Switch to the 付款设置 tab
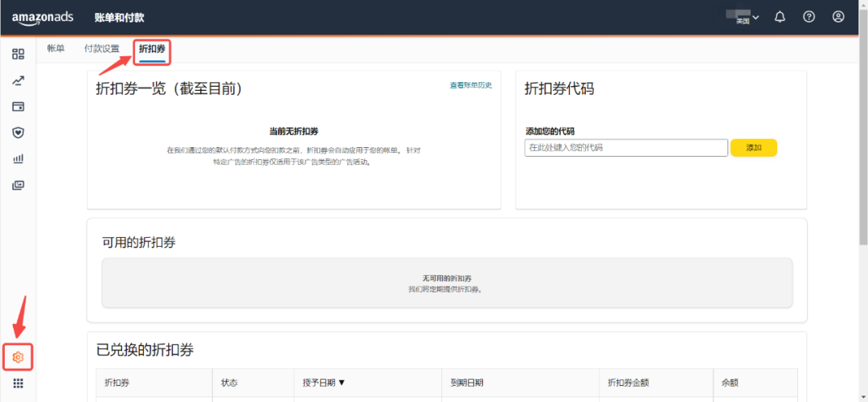Image resolution: width=868 pixels, height=402 pixels. coord(101,49)
